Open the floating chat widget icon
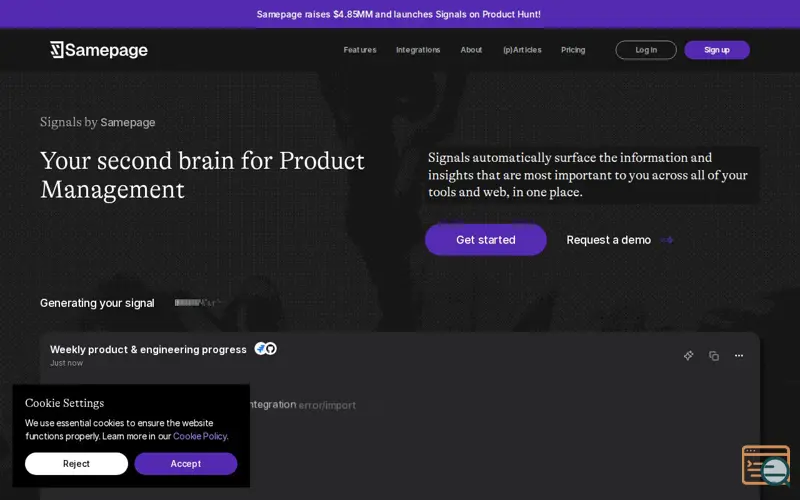The height and width of the screenshot is (500, 800). [766, 465]
